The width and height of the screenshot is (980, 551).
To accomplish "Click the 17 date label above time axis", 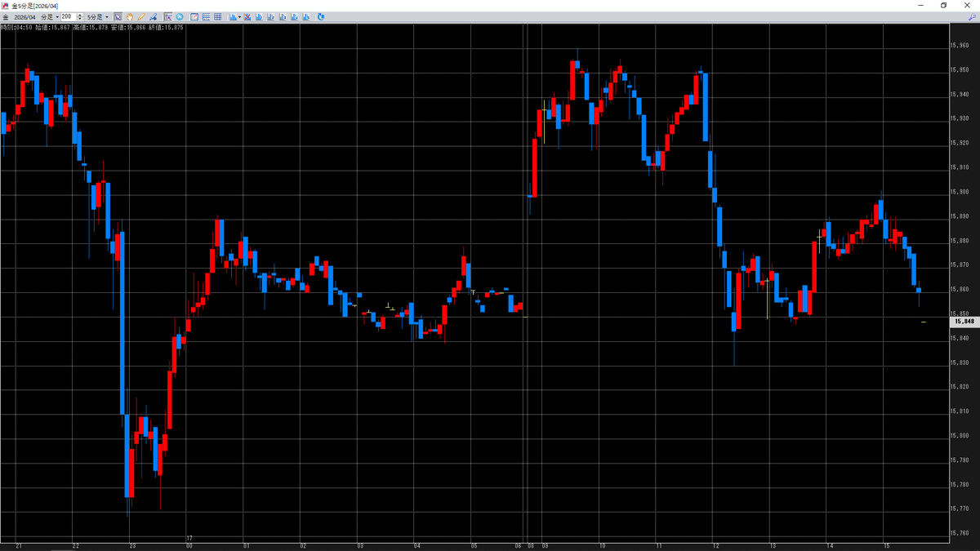I will [189, 538].
